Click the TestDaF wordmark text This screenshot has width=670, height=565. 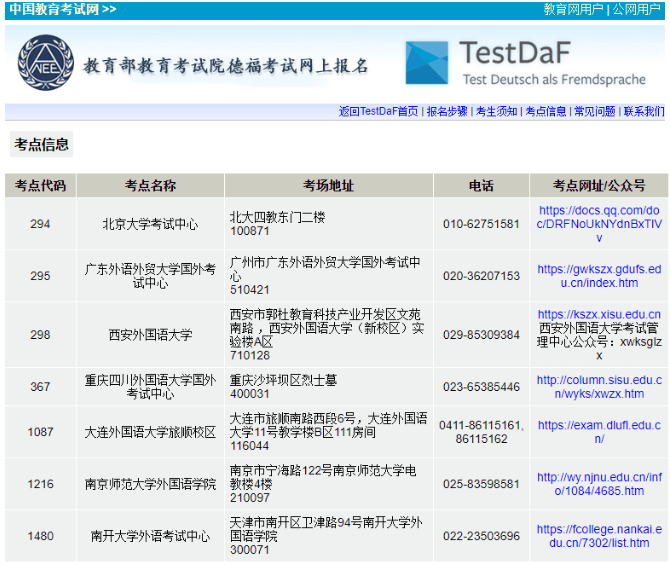(515, 53)
